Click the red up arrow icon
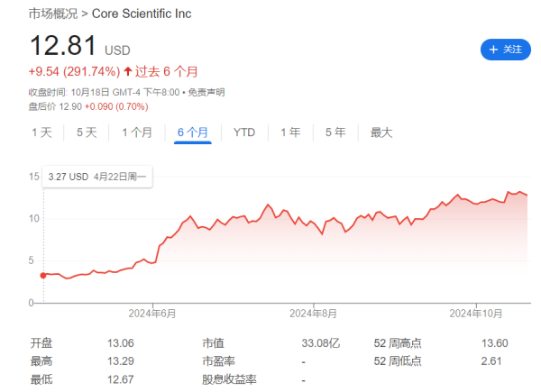This screenshot has width=541, height=392. point(128,71)
